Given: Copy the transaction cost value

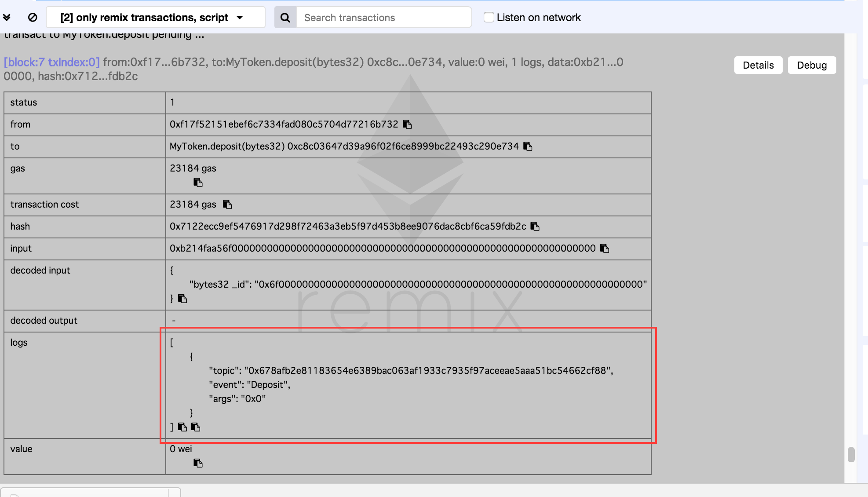Looking at the screenshot, I should (x=227, y=205).
